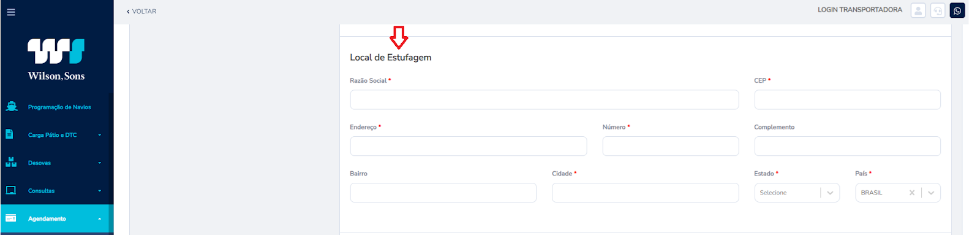
Task: Click into the CEP field
Action: pyautogui.click(x=847, y=99)
